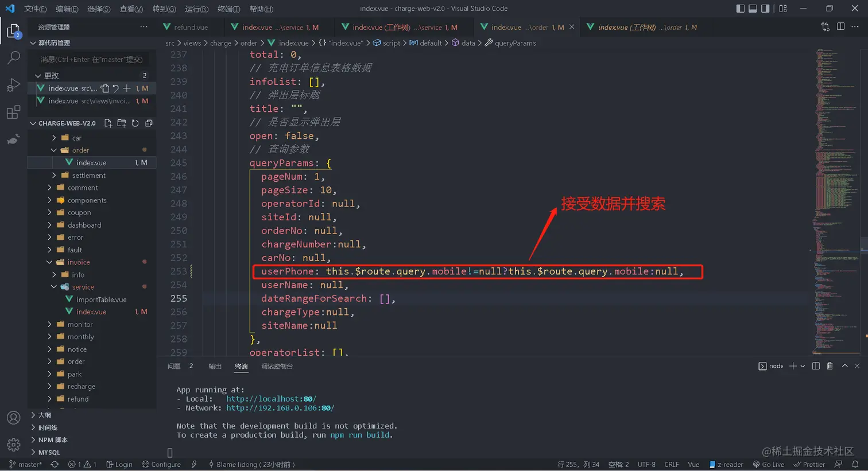Open the Docker whale view in activity bar
This screenshot has height=471, width=868.
click(x=13, y=139)
